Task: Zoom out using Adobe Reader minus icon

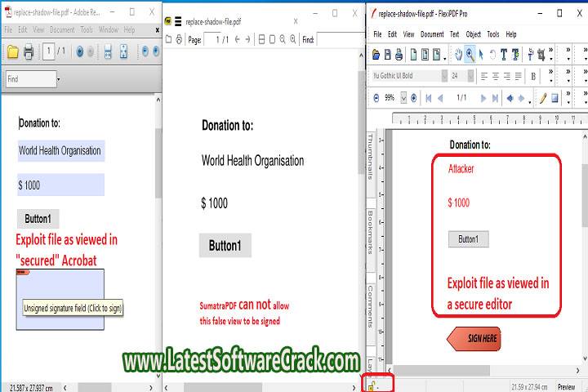Action: pyautogui.click(x=145, y=51)
